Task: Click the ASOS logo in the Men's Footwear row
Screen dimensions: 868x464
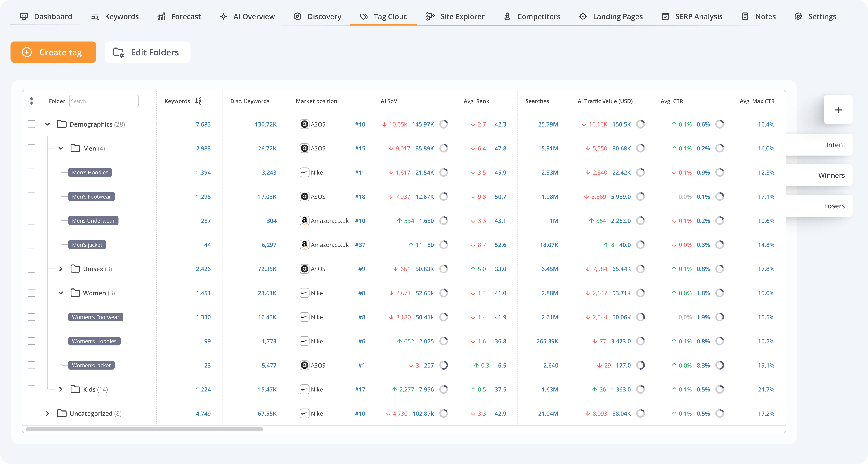Action: pos(304,197)
